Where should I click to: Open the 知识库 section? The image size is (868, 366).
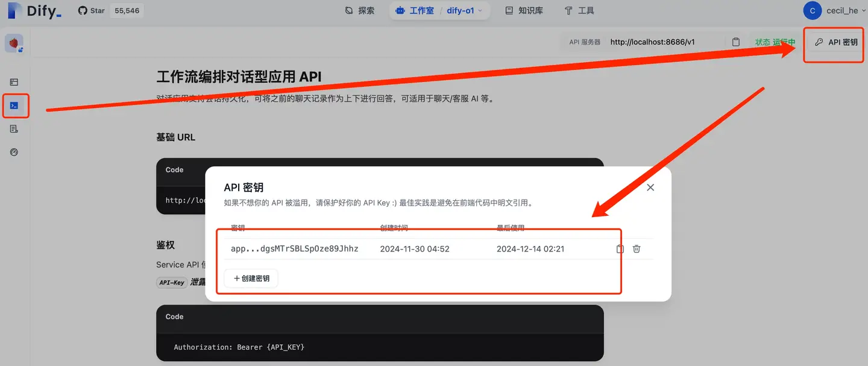[524, 10]
